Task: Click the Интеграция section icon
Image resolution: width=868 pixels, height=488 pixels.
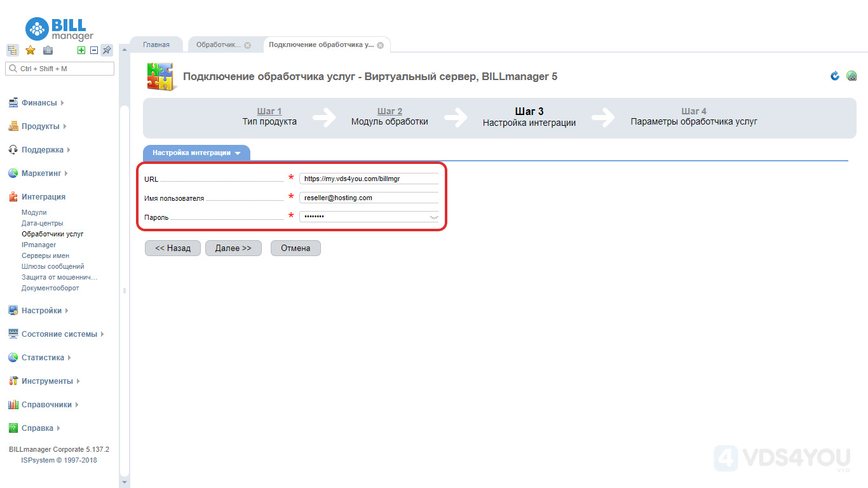Action: 13,197
